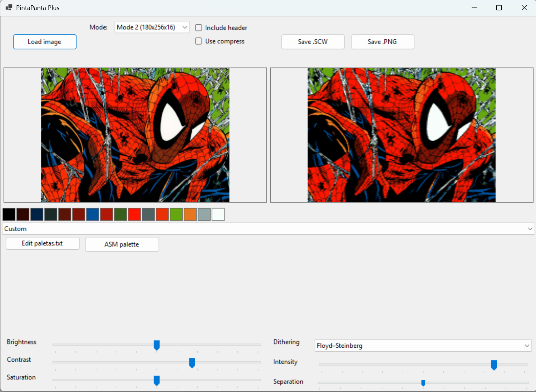This screenshot has width=536, height=392.
Task: Minimize the PintaPanta Plus window
Action: click(474, 8)
